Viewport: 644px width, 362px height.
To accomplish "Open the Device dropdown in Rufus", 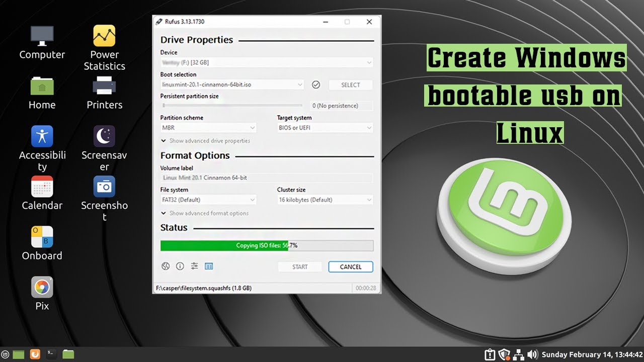I will (x=267, y=62).
